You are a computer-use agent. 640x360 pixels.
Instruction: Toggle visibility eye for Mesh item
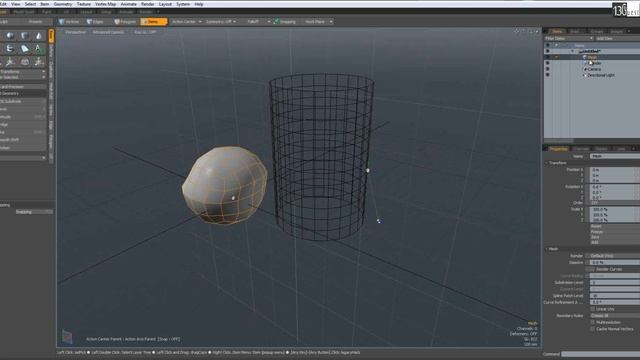[x=547, y=58]
